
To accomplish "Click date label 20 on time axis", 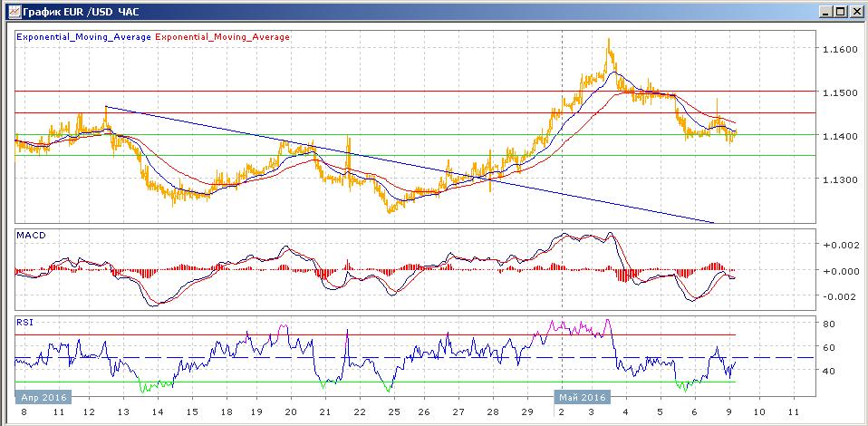I will pyautogui.click(x=291, y=412).
